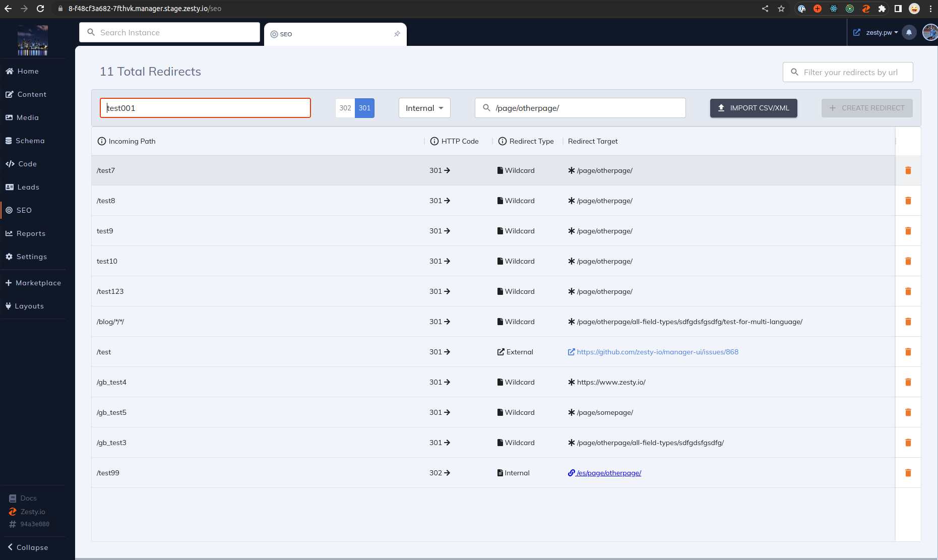Screen dimensions: 938x560
Task: Open the Media section from sidebar
Action: 27,117
